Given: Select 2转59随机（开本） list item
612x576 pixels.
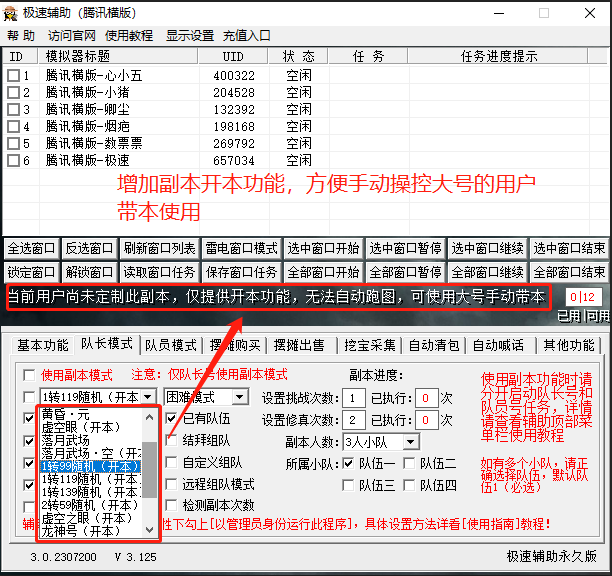Looking at the screenshot, I should pos(91,505).
